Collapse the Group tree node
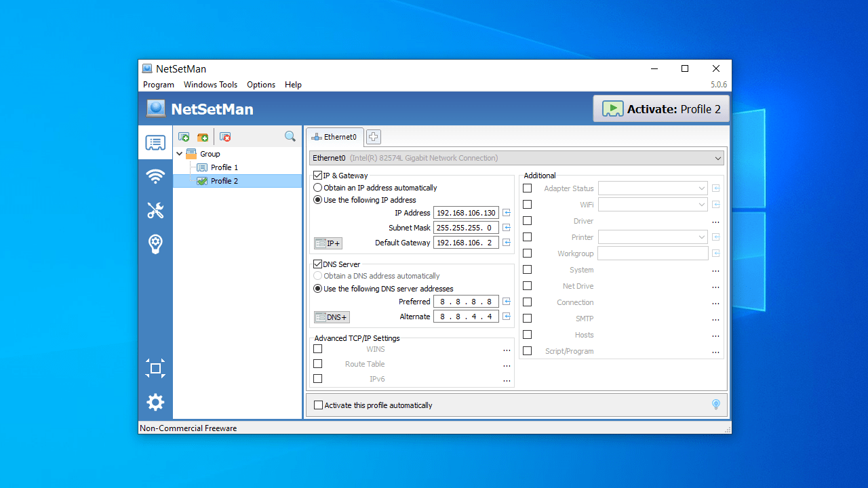 click(180, 154)
